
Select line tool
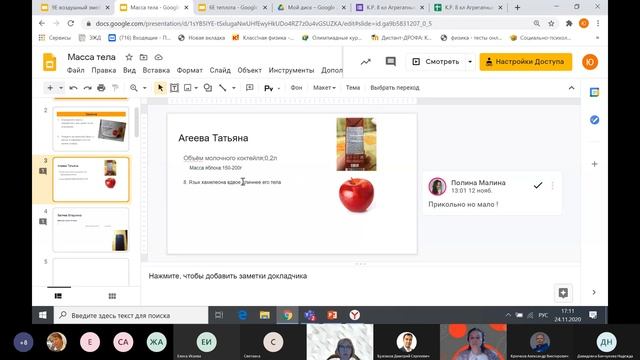tap(223, 88)
